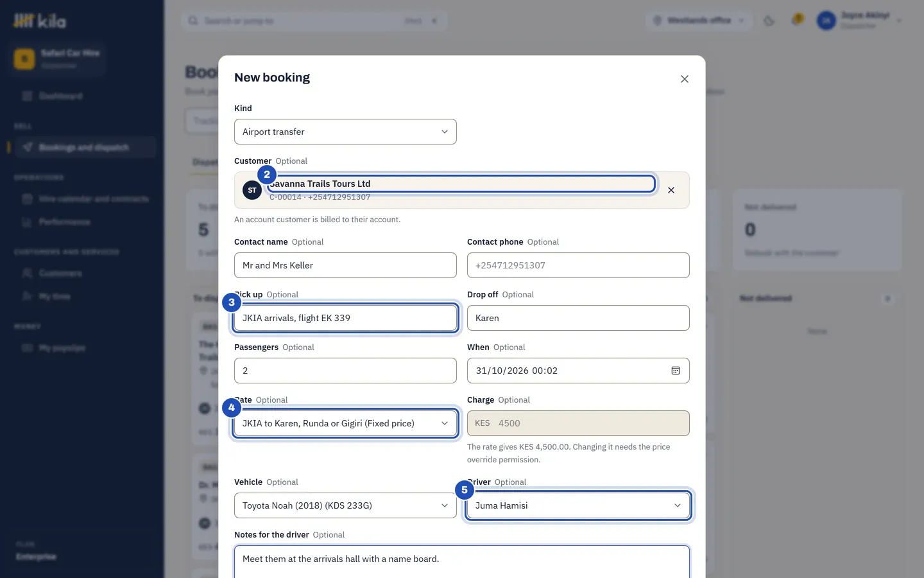
Task: Edit the Drop off field showing Karen
Action: point(578,318)
